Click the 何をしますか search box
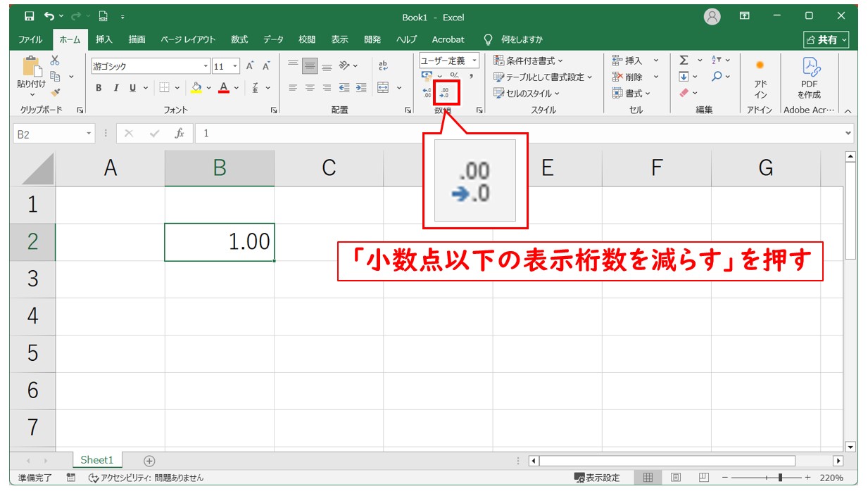The height and width of the screenshot is (491, 868). (x=512, y=39)
